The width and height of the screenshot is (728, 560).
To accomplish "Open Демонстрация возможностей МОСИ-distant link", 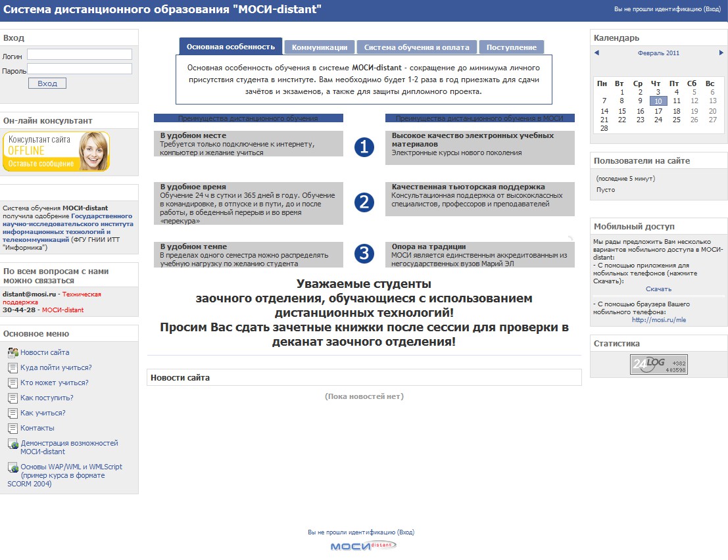I will click(69, 448).
